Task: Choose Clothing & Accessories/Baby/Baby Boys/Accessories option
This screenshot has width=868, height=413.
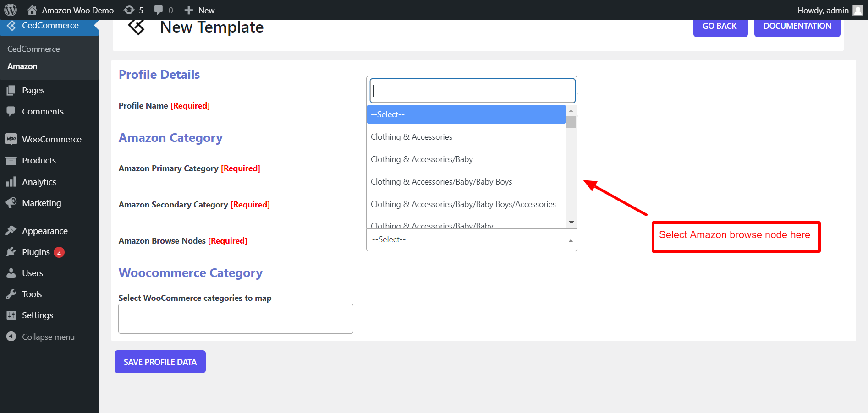Action: pyautogui.click(x=466, y=204)
